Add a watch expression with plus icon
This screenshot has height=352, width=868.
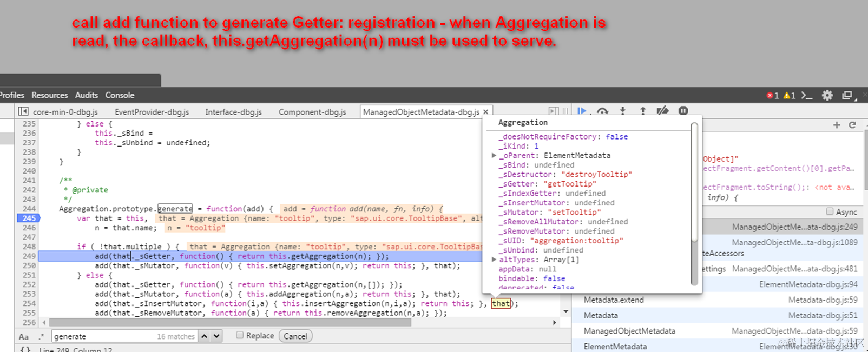tap(837, 125)
